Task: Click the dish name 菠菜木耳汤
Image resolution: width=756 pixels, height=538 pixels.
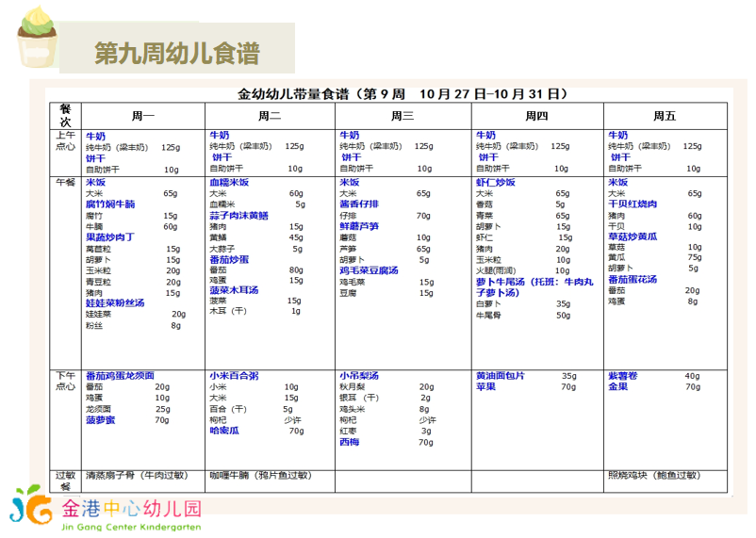Action: [x=234, y=290]
